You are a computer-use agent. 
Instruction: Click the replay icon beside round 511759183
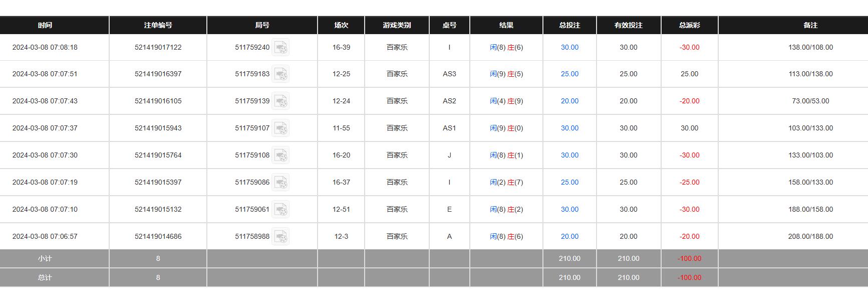tap(280, 74)
